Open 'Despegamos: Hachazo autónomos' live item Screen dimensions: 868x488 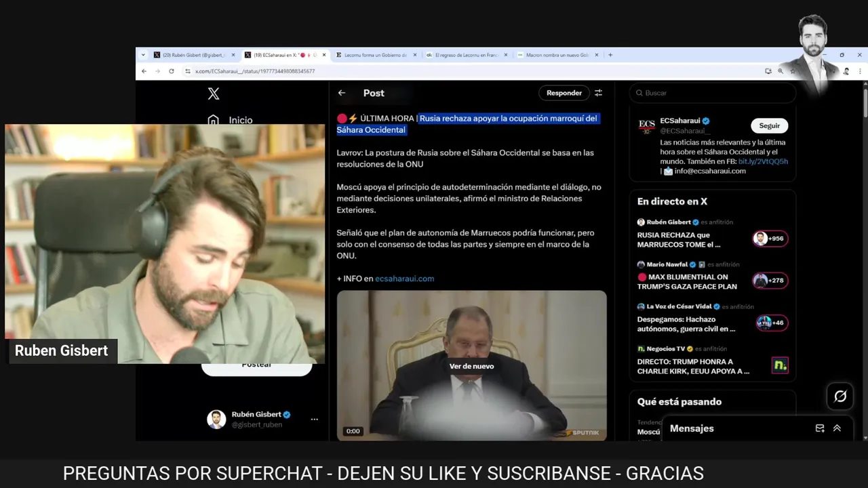click(686, 324)
